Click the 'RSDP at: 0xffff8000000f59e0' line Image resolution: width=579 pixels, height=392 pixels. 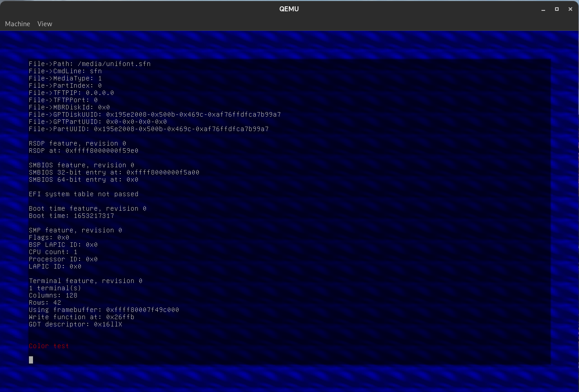pos(84,151)
